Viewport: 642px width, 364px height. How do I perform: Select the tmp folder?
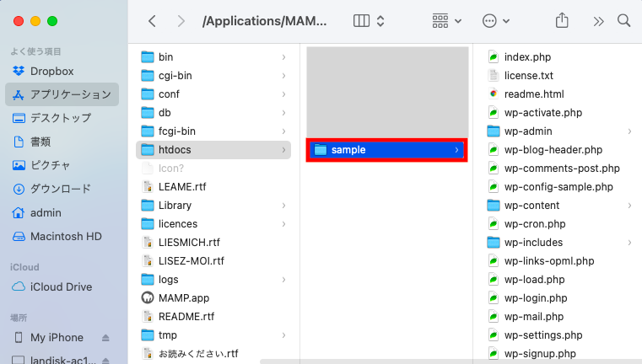point(213,335)
